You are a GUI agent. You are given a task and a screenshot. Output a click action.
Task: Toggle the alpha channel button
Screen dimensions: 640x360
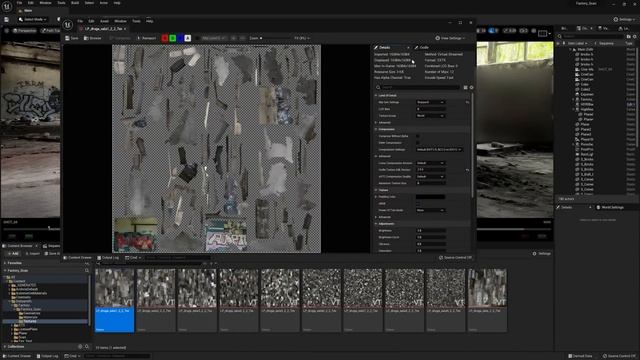(x=188, y=38)
